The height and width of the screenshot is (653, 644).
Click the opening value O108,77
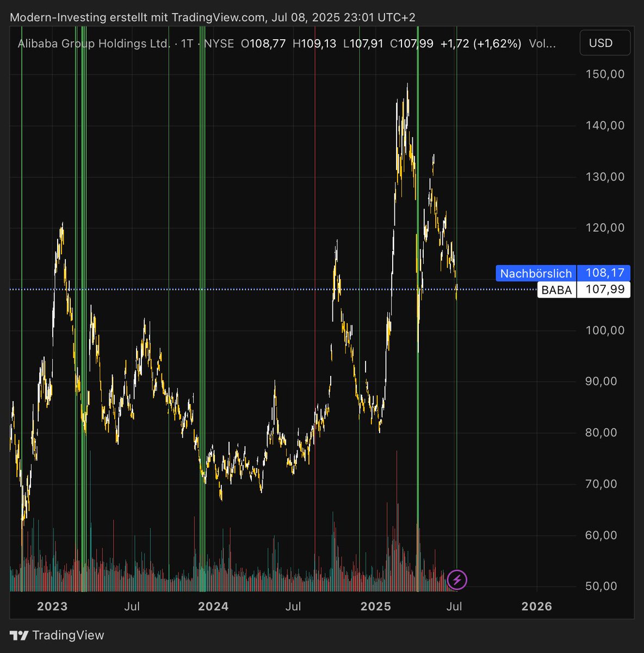coord(263,44)
